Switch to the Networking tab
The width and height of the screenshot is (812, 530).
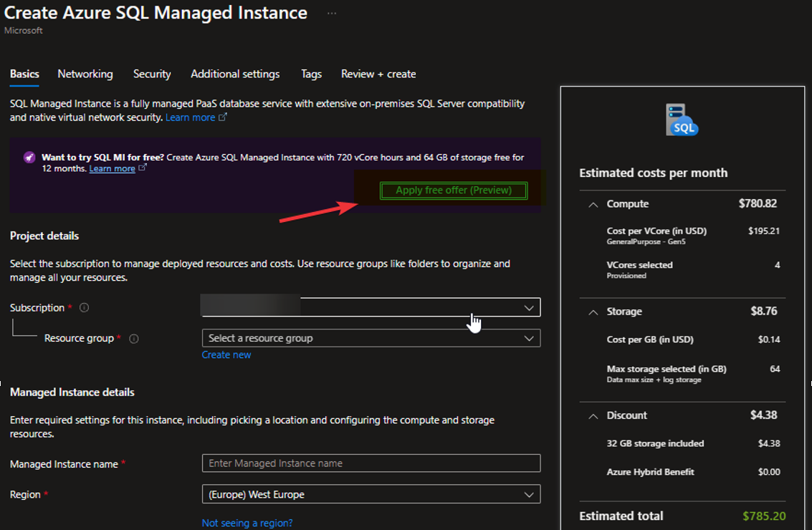tap(85, 74)
